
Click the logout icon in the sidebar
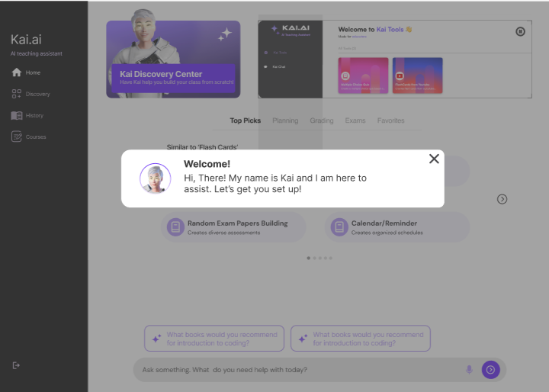[16, 365]
